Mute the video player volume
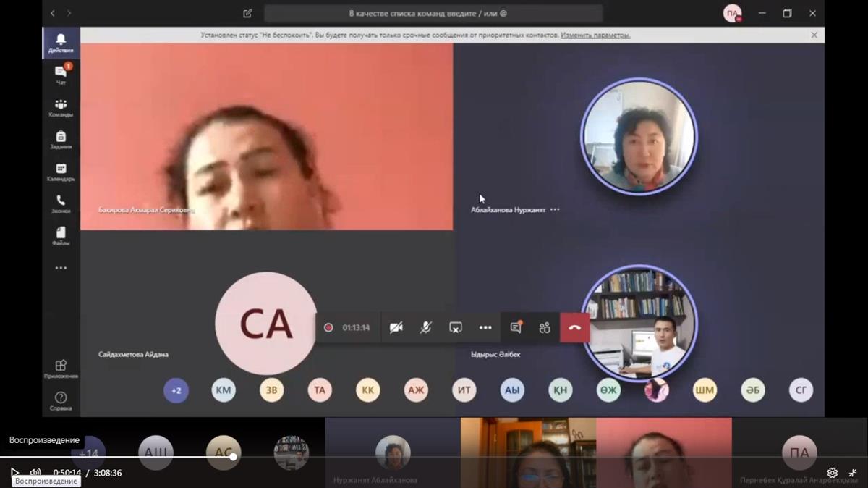 35,473
